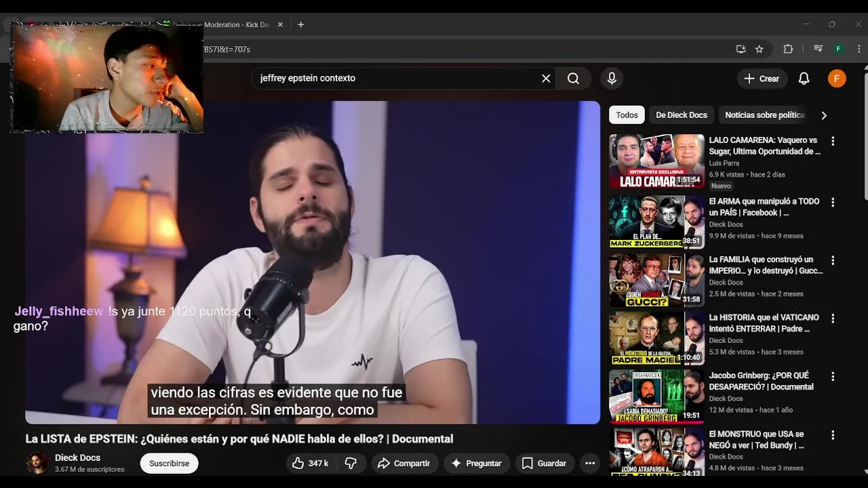Select the Noticias sobre política chip

(x=764, y=115)
